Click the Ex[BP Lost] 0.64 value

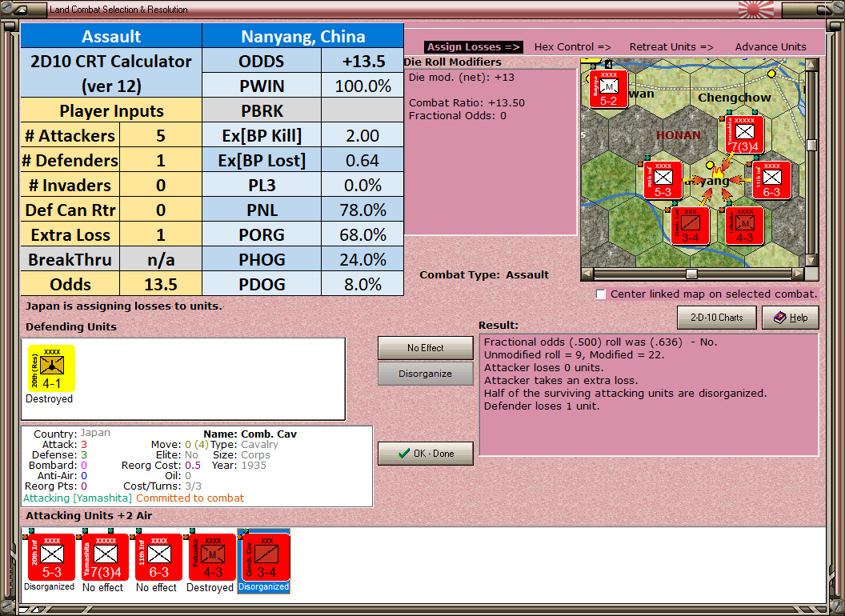[362, 160]
